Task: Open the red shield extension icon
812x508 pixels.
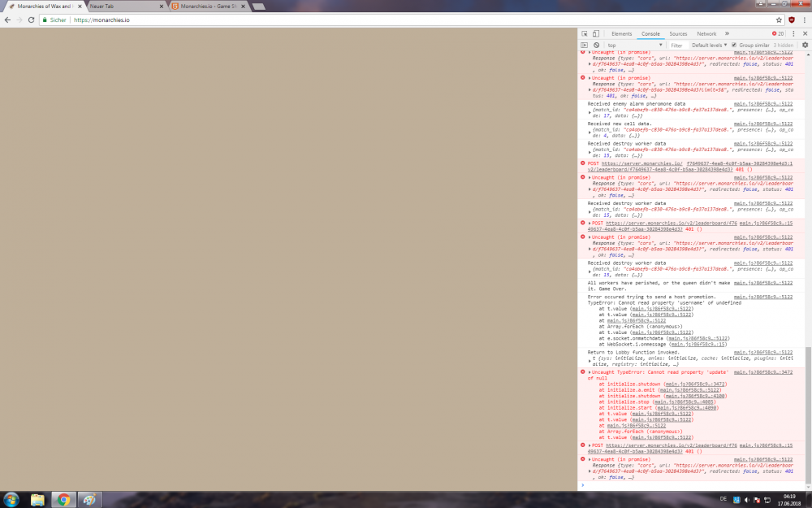Action: point(791,20)
